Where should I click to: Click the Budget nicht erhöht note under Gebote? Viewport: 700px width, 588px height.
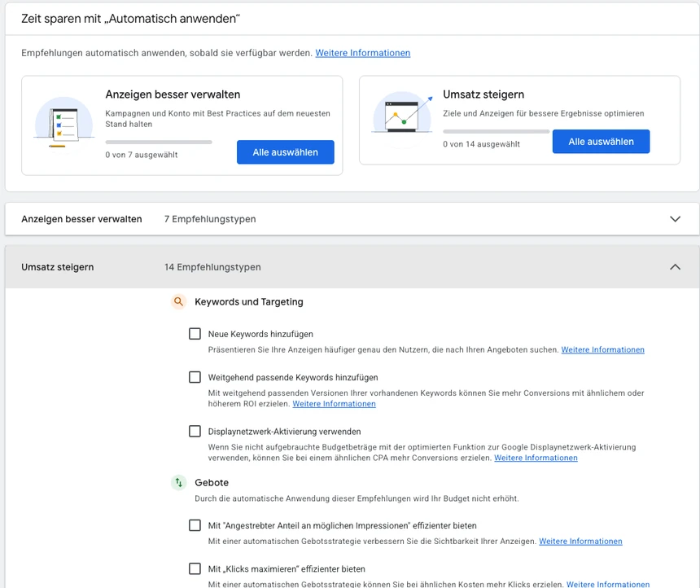[357, 498]
